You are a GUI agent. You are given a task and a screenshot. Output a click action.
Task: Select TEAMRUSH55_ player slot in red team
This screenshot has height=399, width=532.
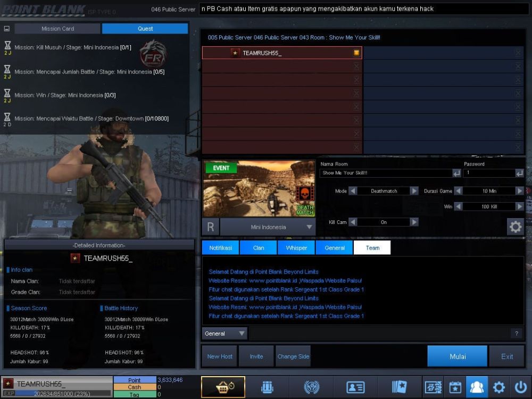pyautogui.click(x=282, y=53)
